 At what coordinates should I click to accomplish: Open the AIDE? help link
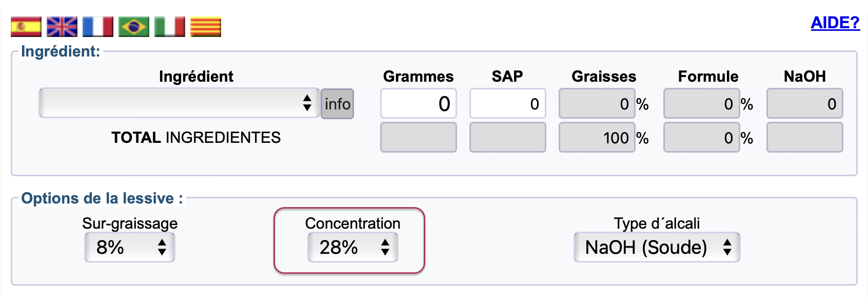[835, 23]
